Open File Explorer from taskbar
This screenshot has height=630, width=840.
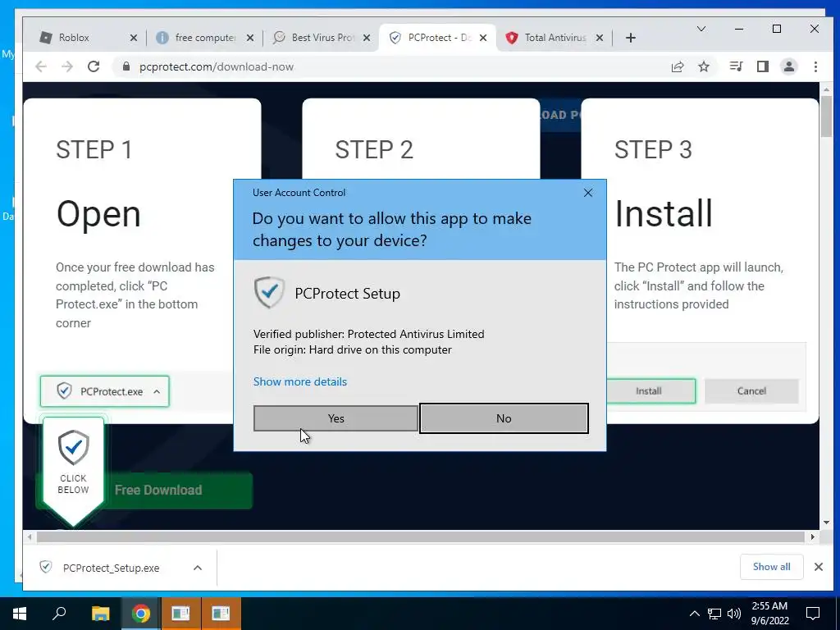100,614
